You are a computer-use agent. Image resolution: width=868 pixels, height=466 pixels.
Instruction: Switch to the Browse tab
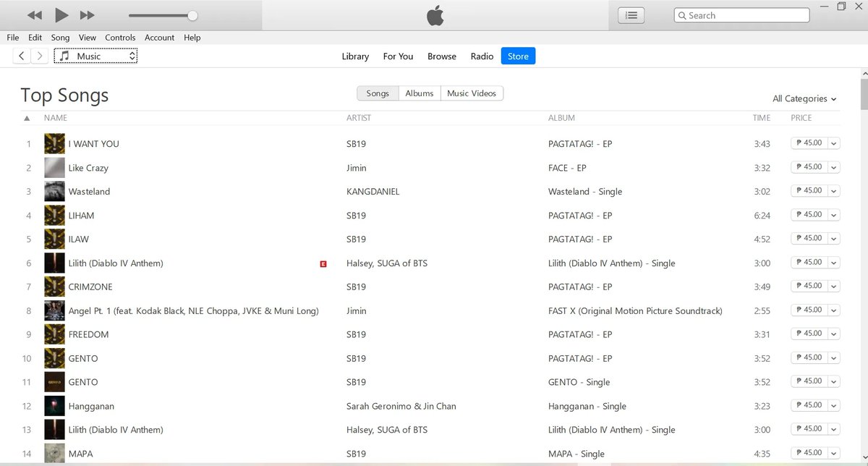point(442,56)
